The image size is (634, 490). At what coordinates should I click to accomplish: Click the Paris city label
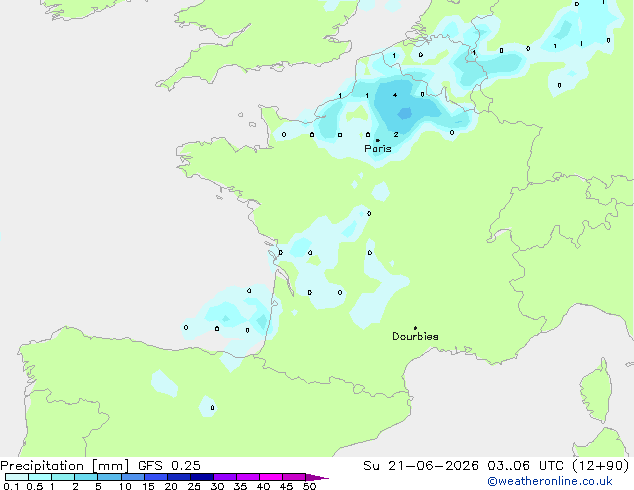[x=378, y=149]
